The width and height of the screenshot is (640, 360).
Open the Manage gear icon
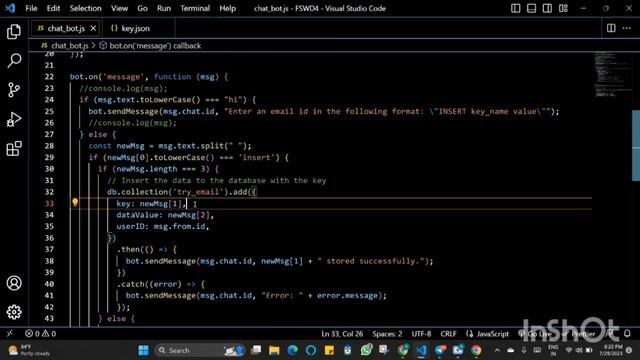click(x=14, y=312)
